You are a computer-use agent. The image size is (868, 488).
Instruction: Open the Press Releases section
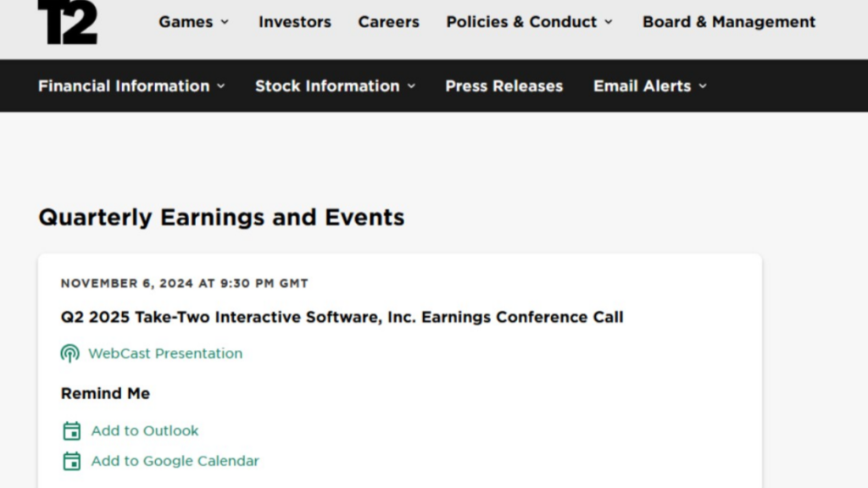504,86
